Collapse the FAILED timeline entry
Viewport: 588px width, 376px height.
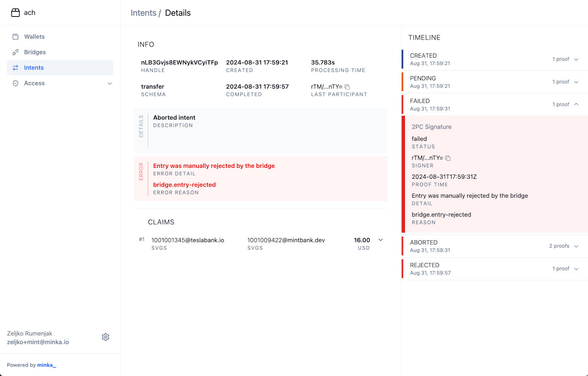(x=576, y=104)
